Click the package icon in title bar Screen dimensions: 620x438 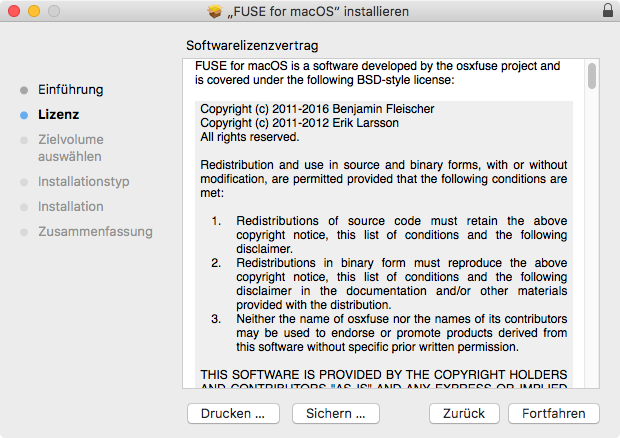[x=213, y=11]
